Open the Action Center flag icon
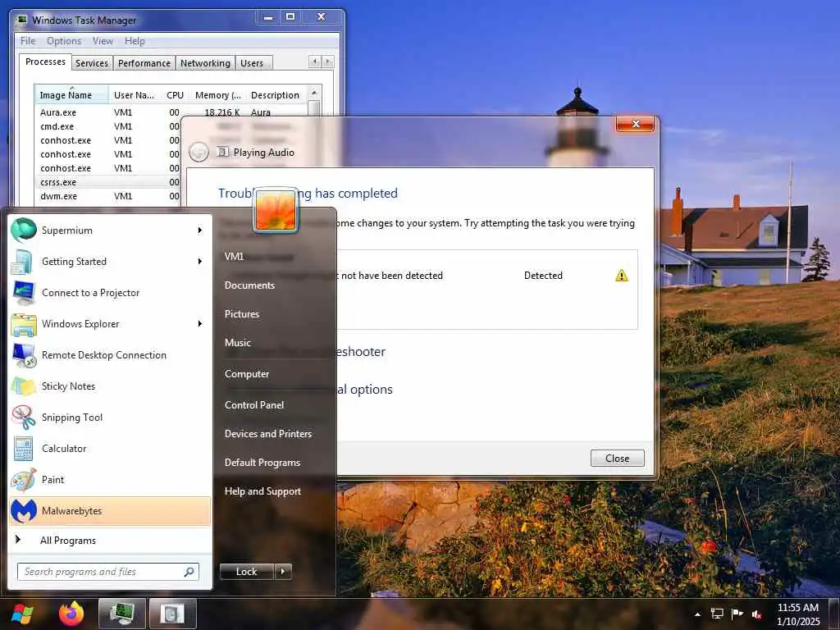840x630 pixels. coord(737,614)
